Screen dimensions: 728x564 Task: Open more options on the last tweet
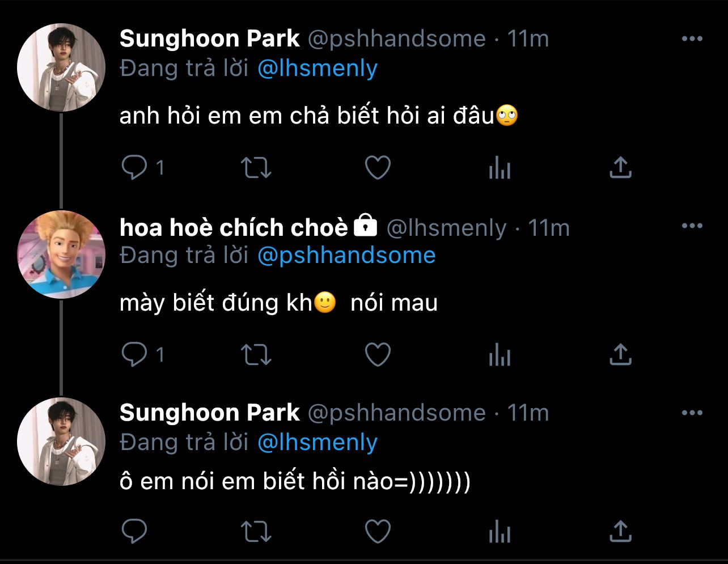tap(692, 413)
